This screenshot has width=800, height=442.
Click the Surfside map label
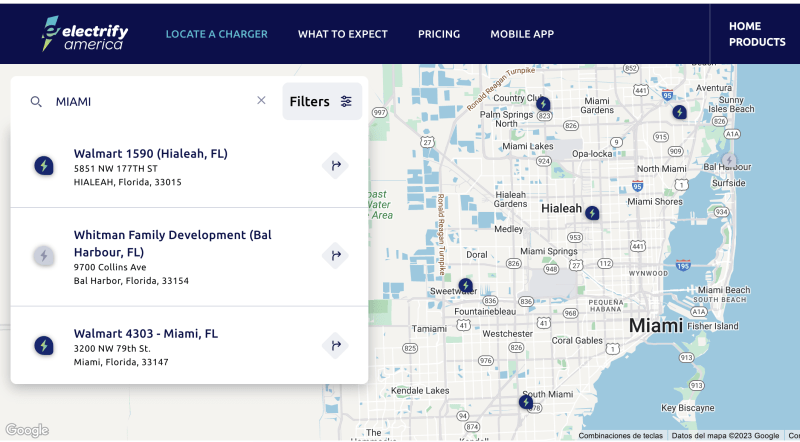click(729, 183)
